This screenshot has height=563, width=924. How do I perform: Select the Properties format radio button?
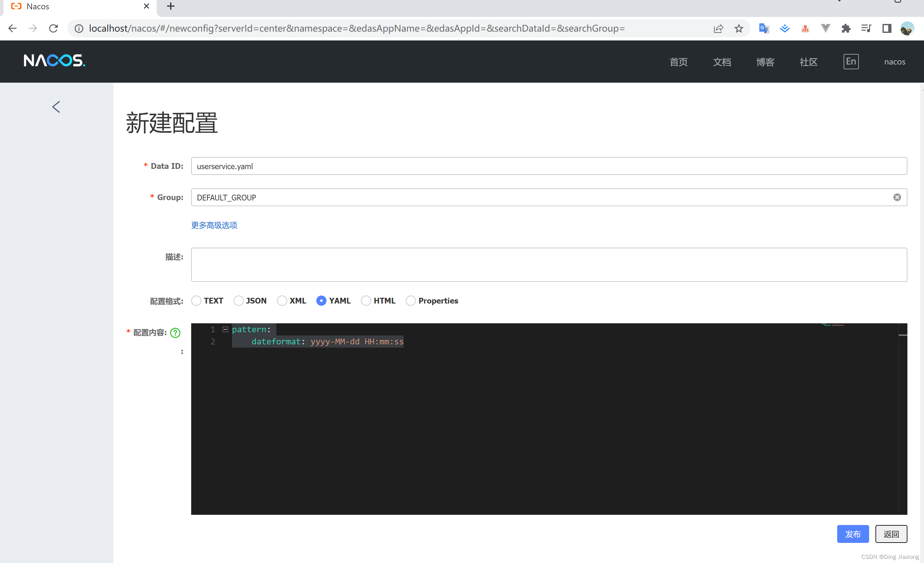411,301
